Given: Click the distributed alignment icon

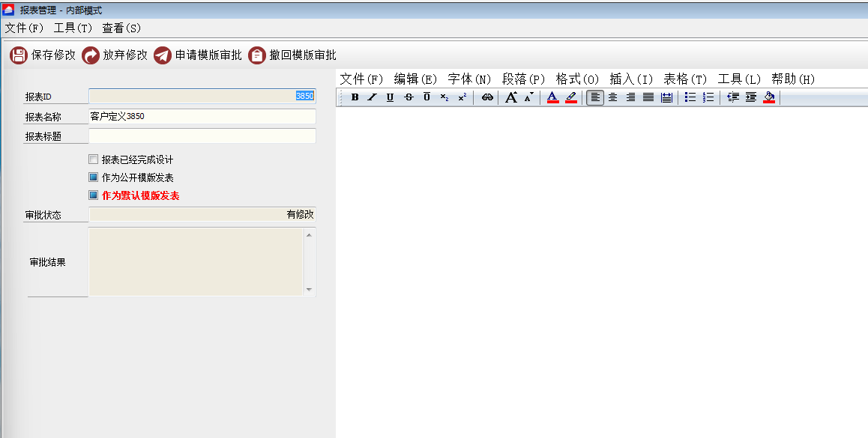Looking at the screenshot, I should click(x=666, y=97).
